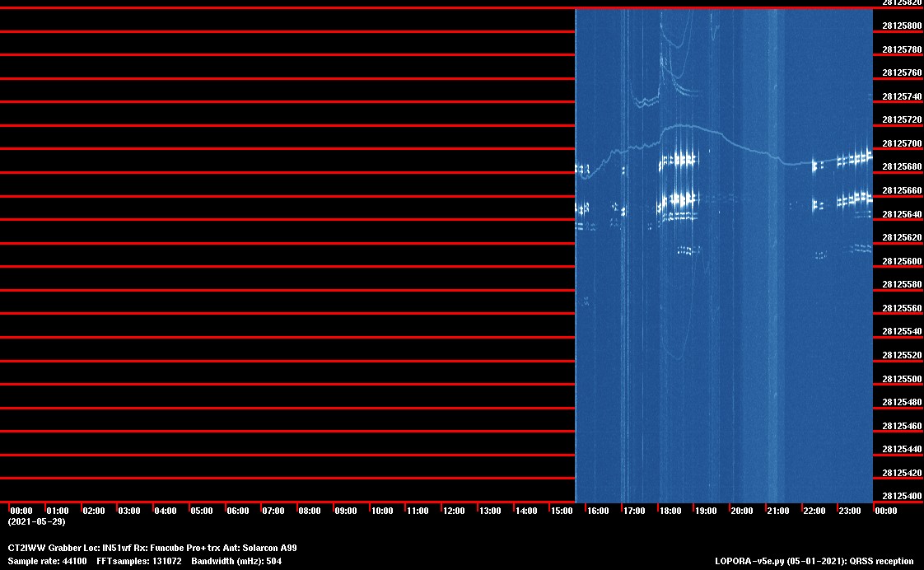Click the 10:00 time axis label
The height and width of the screenshot is (570, 924).
(382, 511)
